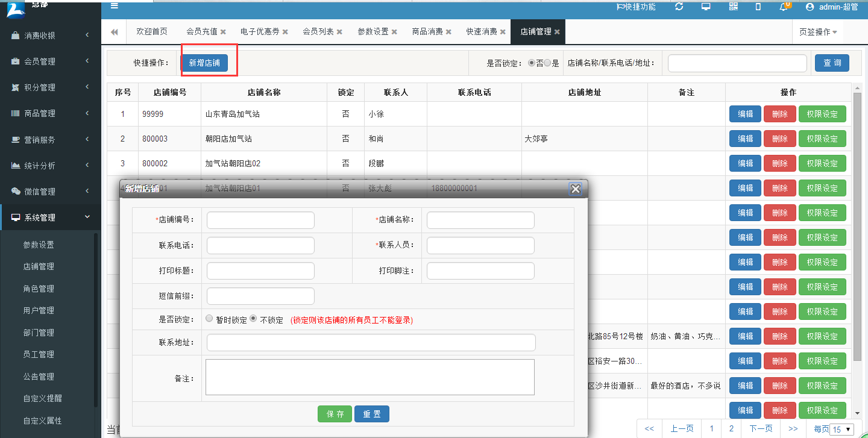Save the new store with 保存

tap(335, 414)
